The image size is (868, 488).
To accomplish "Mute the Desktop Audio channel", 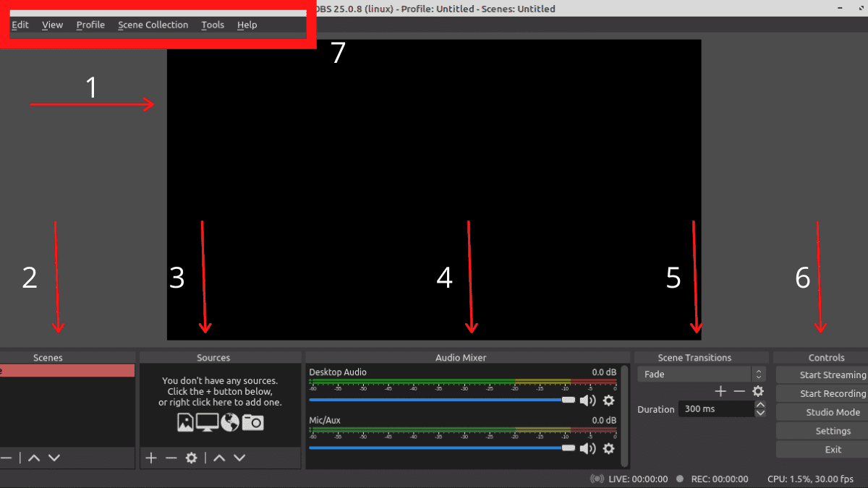I will tap(588, 401).
